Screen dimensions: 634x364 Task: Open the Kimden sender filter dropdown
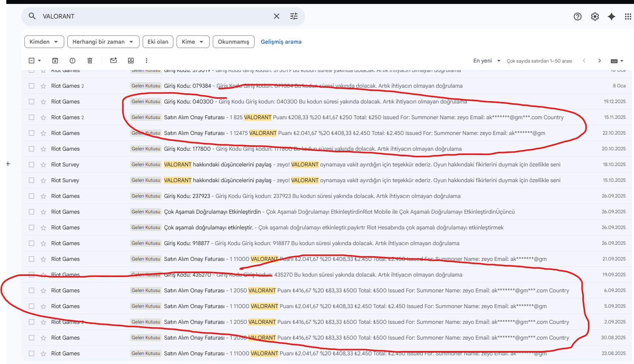(x=44, y=42)
